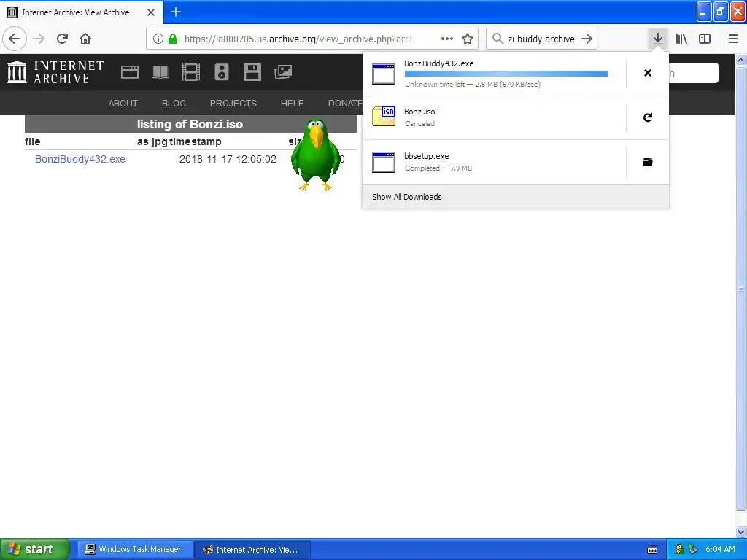Open the Images section icon
Image resolution: width=747 pixels, height=560 pixels.
click(283, 72)
